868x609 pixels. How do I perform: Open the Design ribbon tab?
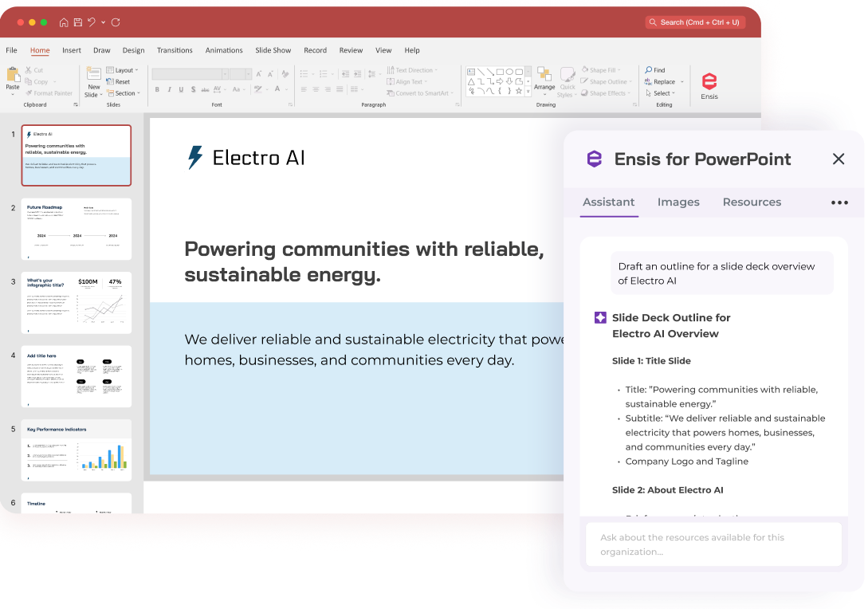tap(133, 50)
